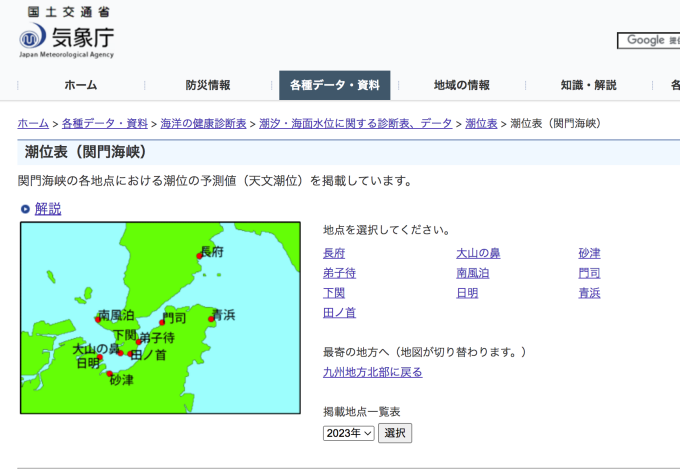The image size is (680, 469).
Task: Open the ホーム navigation tab
Action: tap(81, 85)
